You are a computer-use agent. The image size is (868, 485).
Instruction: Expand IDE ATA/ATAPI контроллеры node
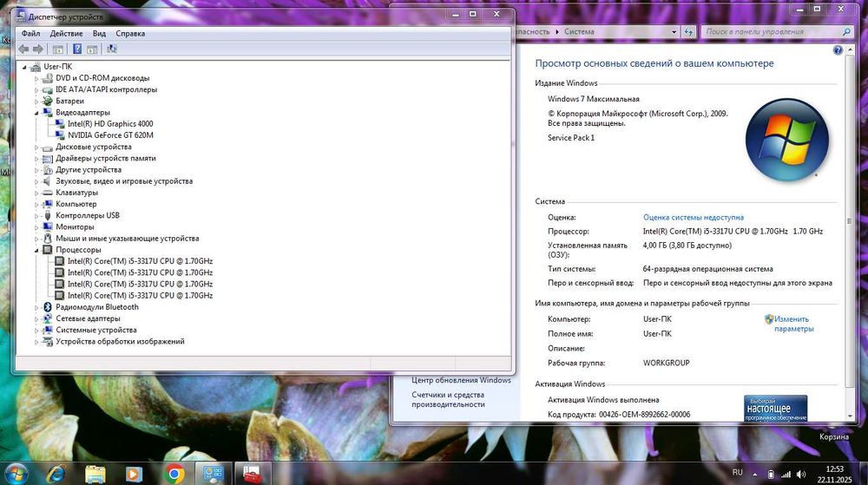tap(36, 90)
